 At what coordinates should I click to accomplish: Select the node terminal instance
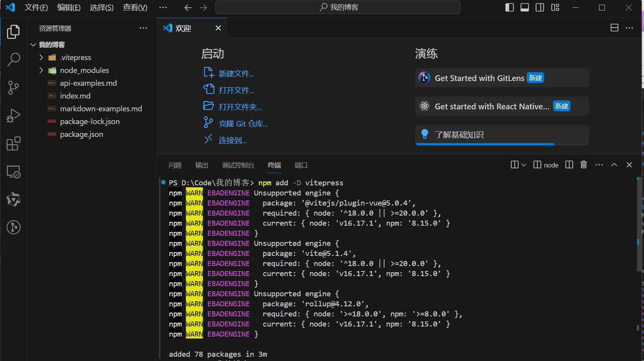(546, 165)
